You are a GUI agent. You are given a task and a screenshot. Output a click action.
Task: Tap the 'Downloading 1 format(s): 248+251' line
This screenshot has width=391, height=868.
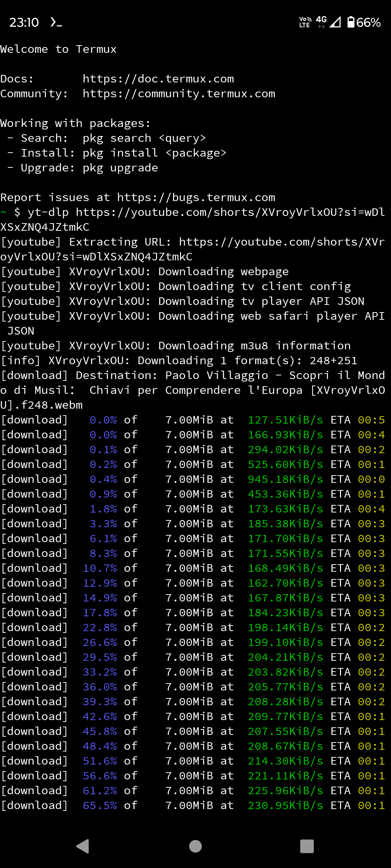coord(179,361)
